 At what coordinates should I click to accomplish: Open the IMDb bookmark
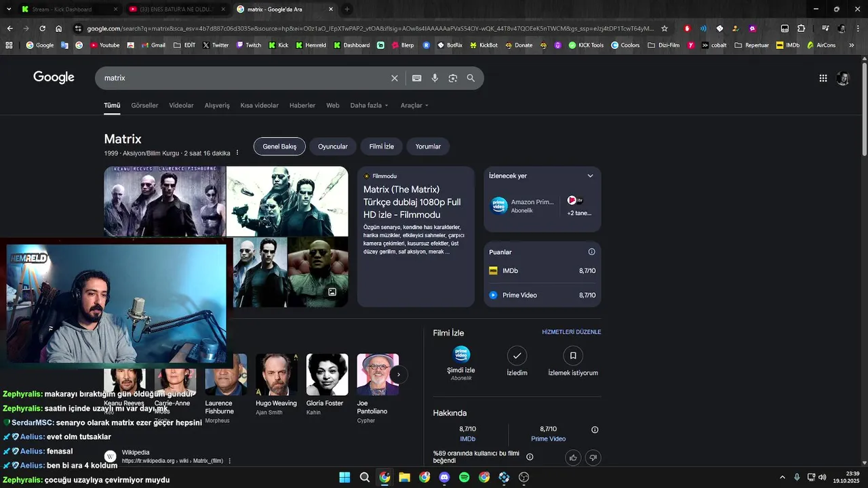coord(788,45)
